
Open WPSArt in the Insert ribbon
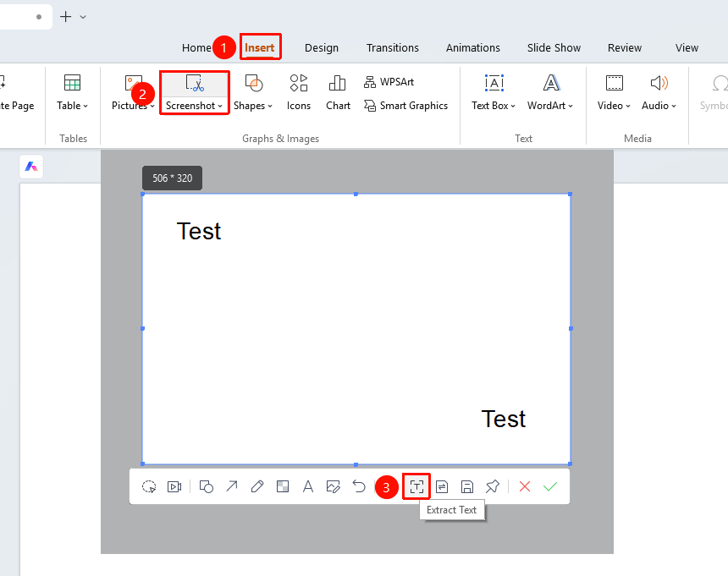click(x=389, y=82)
